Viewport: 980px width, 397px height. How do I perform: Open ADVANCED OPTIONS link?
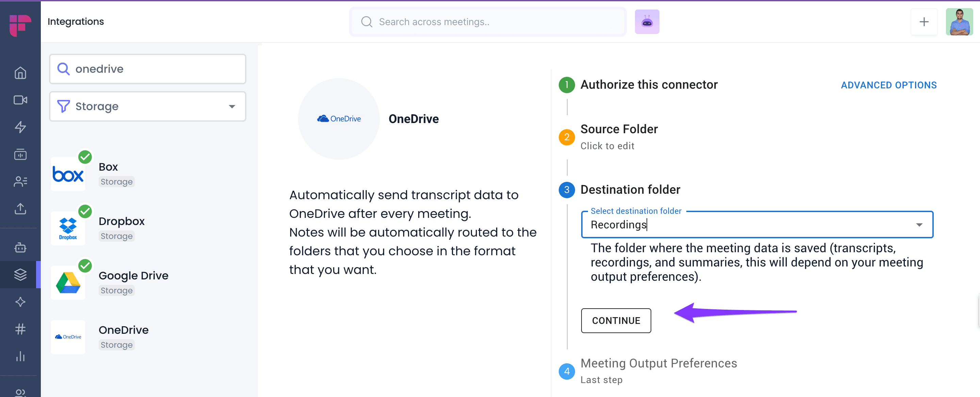click(x=889, y=85)
